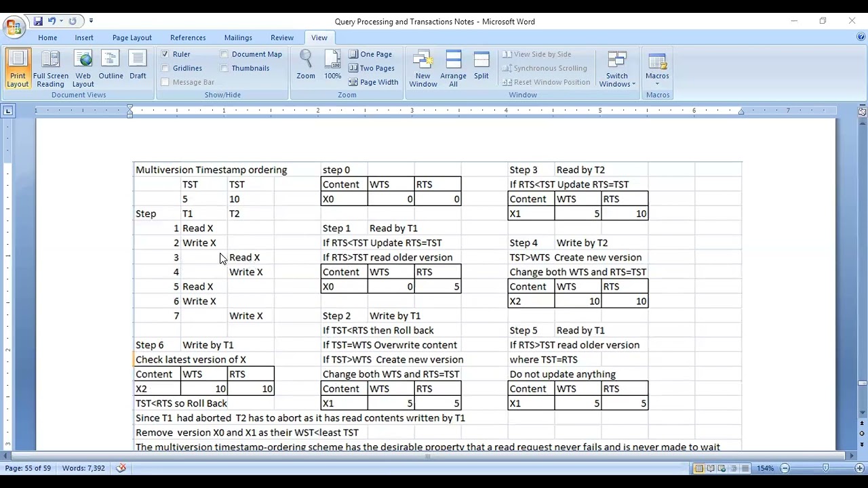Undo the last action
The image size is (868, 488).
coord(52,21)
